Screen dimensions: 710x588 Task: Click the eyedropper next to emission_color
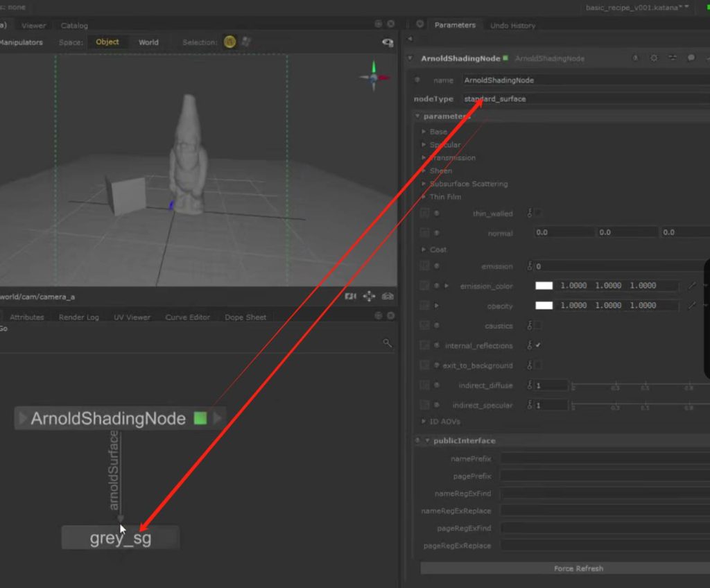coord(692,286)
